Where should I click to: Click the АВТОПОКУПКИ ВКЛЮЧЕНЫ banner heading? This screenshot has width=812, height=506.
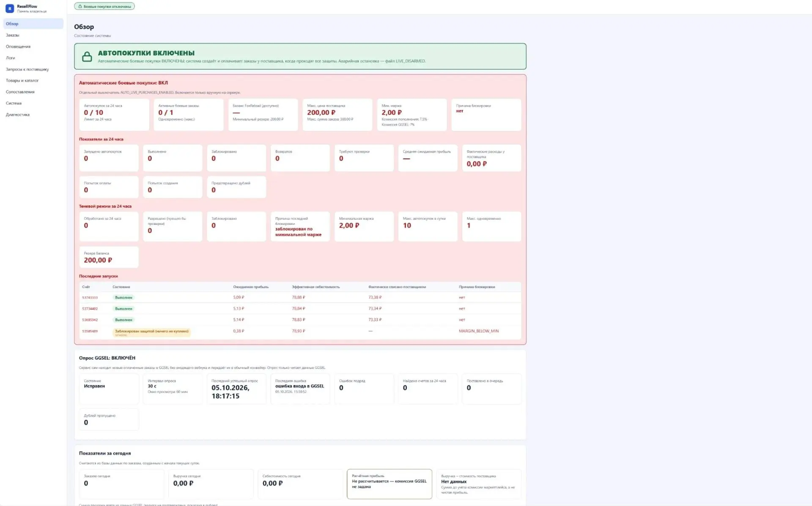click(x=146, y=53)
